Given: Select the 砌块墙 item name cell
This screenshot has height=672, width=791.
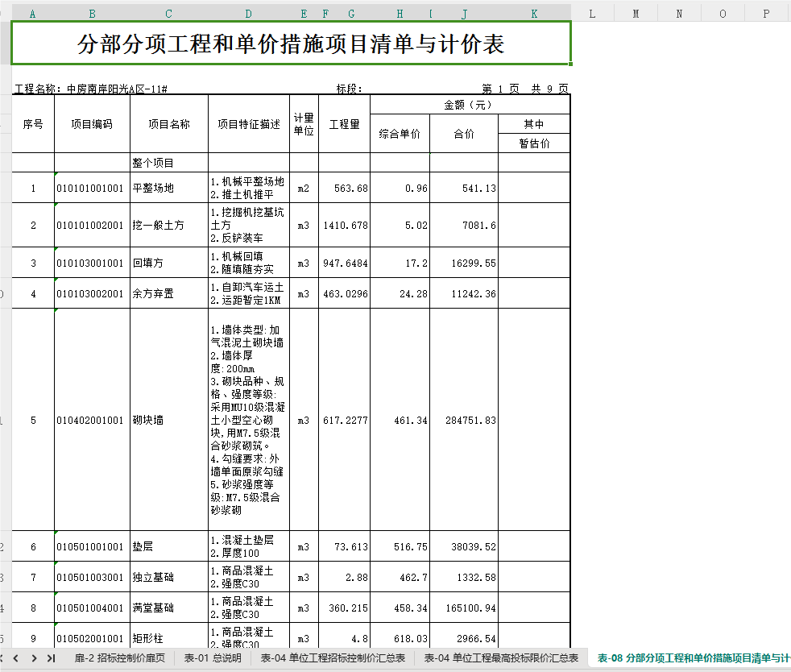Looking at the screenshot, I should point(169,420).
